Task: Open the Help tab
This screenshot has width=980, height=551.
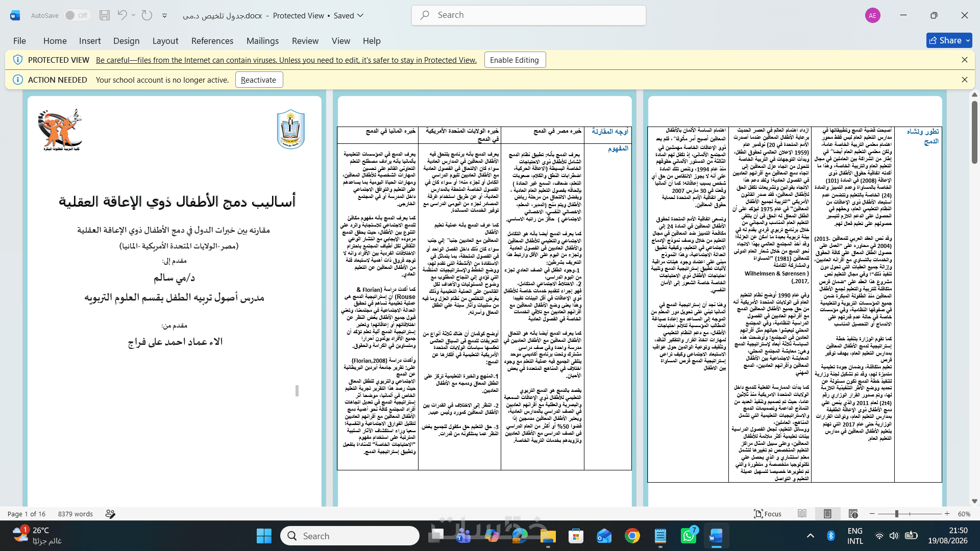Action: click(372, 41)
